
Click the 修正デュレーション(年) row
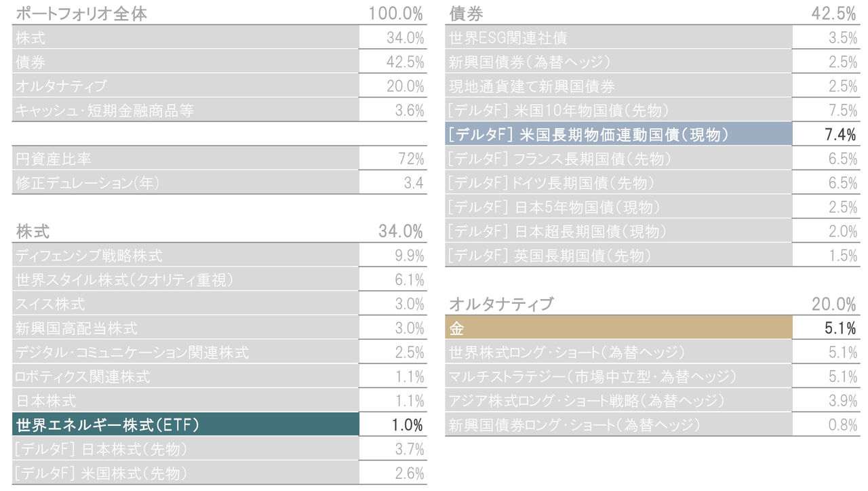(x=220, y=182)
